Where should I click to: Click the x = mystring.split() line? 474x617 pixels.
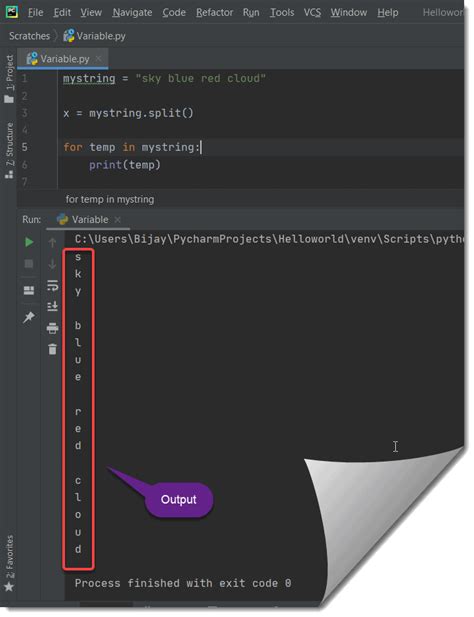pyautogui.click(x=128, y=113)
